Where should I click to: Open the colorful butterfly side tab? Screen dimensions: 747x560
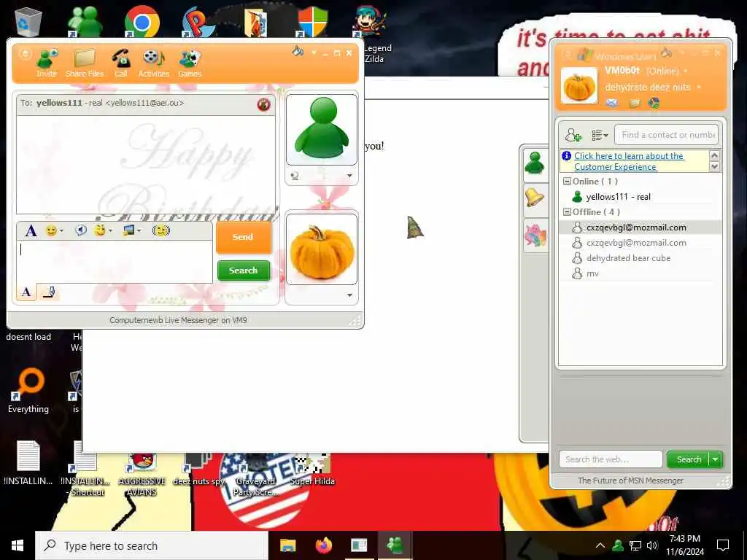point(535,235)
